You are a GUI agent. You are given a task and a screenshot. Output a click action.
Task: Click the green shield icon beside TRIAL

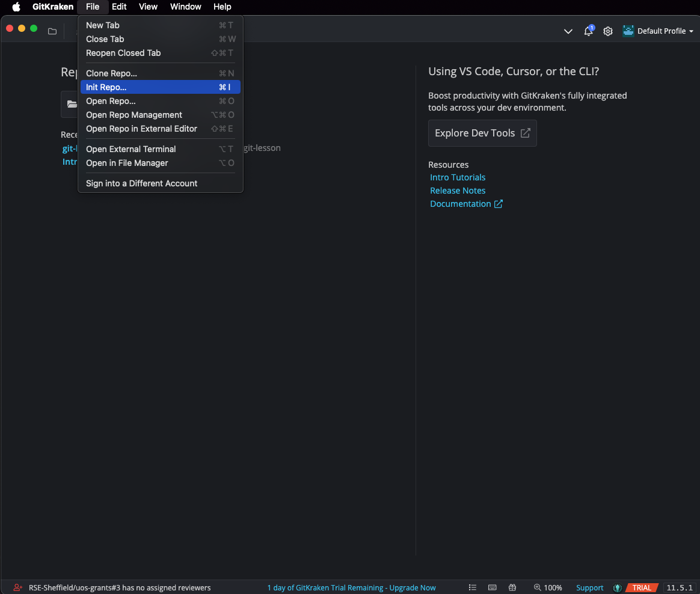point(617,587)
